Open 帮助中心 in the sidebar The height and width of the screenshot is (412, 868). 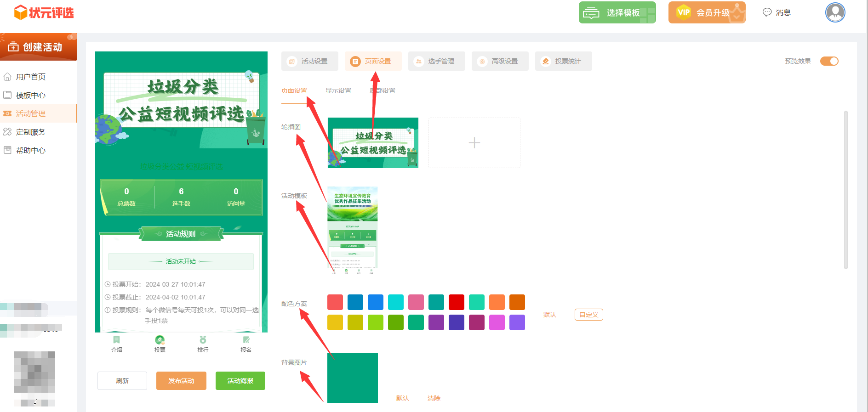pos(30,150)
